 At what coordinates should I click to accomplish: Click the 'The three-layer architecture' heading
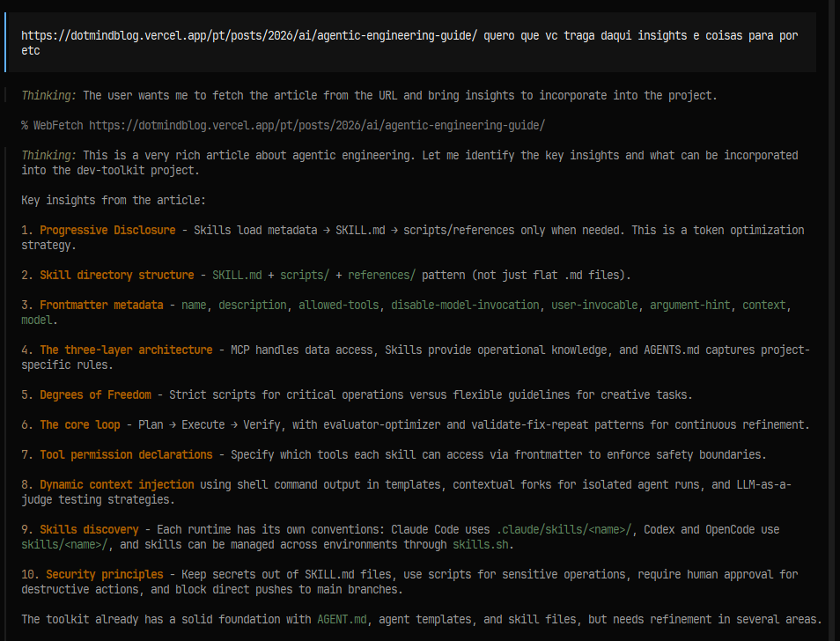pos(126,350)
